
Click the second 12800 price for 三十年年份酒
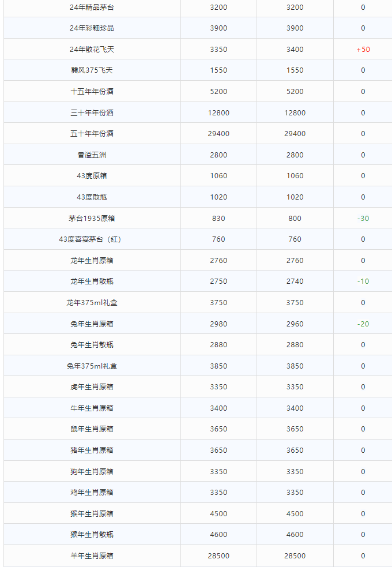[295, 113]
